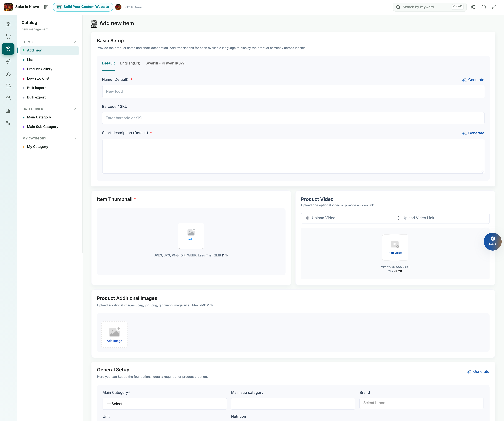Open the chat message bubble icon
Viewport: 504px width, 421px height.
(x=484, y=7)
